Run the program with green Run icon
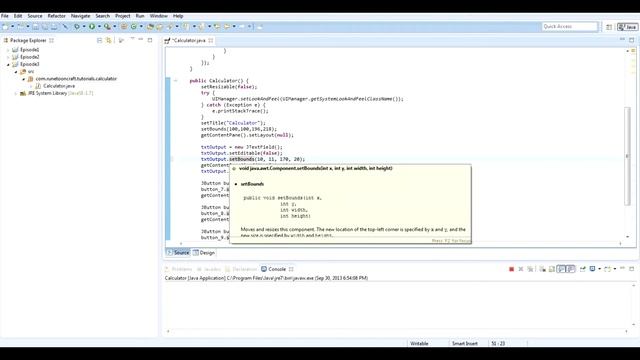The height and width of the screenshot is (360, 640). (x=92, y=27)
